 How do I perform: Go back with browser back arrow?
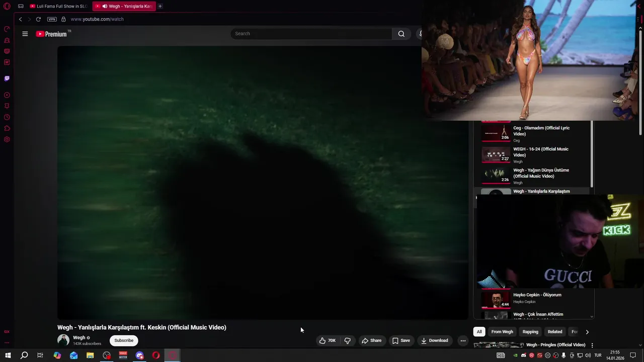coord(20,19)
